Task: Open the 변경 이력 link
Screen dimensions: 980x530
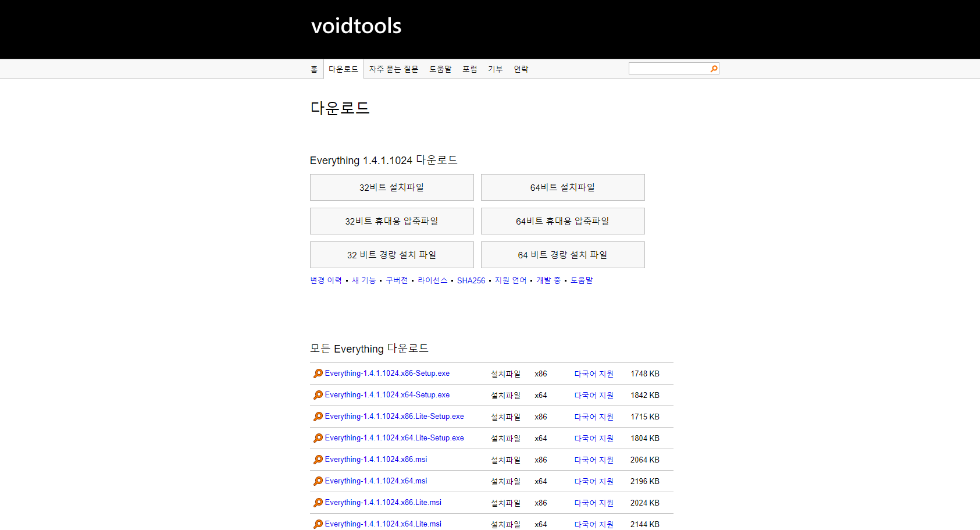Action: click(326, 280)
